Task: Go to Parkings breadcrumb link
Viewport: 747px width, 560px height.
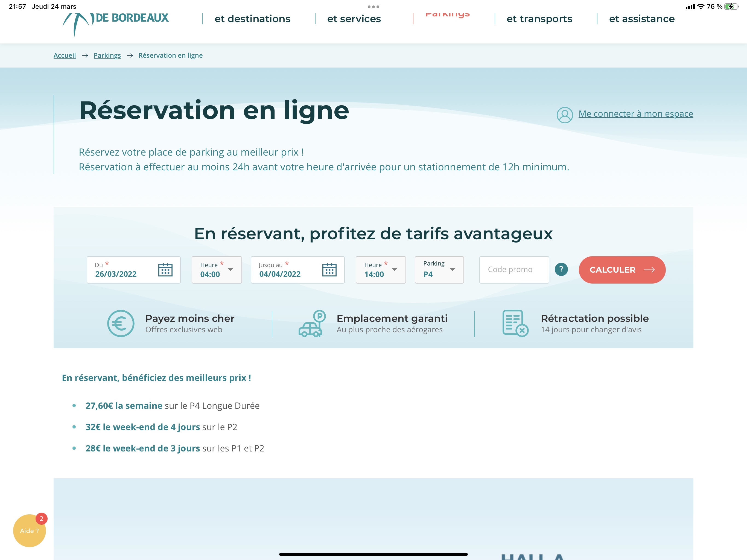Action: pos(107,56)
